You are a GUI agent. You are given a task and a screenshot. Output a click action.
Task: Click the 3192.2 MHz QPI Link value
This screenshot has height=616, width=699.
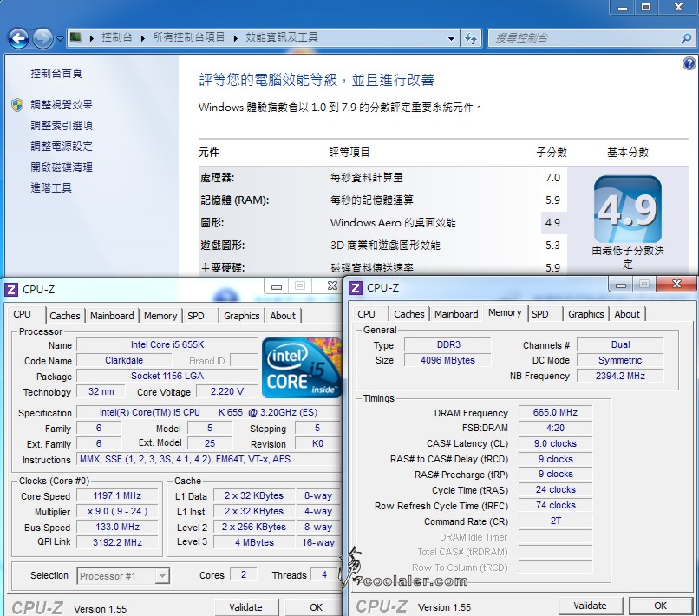117,542
